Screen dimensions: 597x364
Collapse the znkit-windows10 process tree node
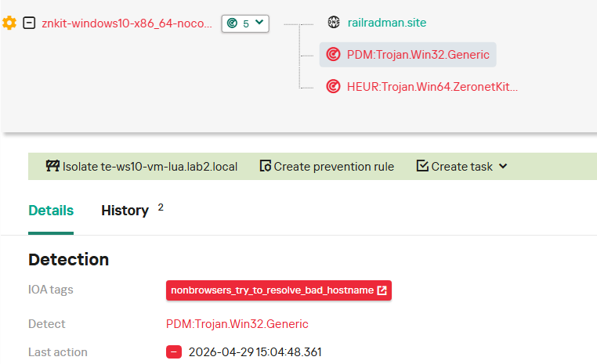[x=29, y=23]
